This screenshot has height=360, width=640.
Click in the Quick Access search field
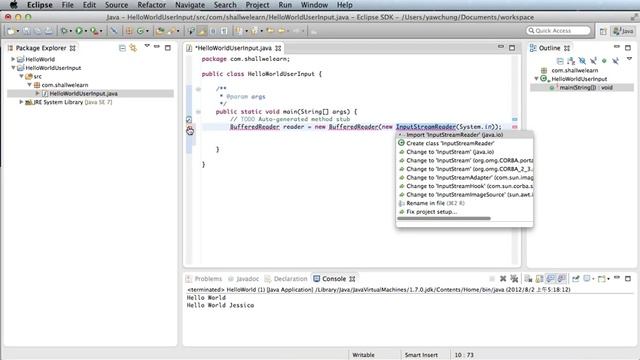pos(558,31)
